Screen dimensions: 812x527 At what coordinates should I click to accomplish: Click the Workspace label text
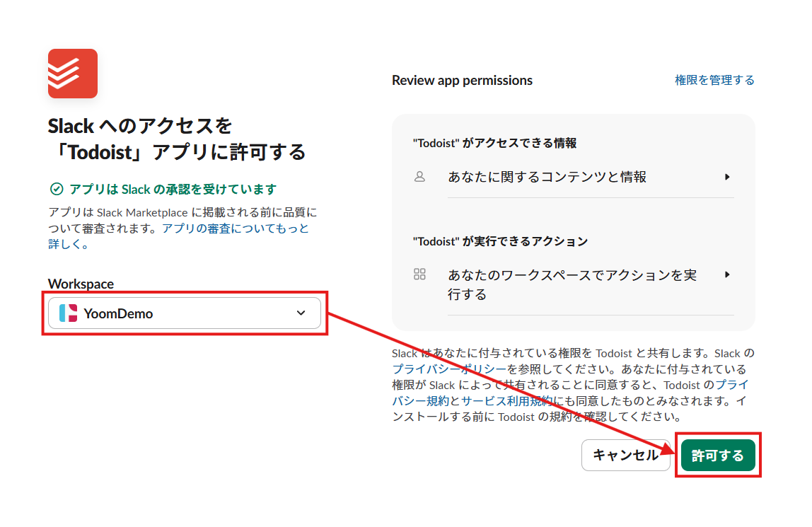tap(81, 284)
